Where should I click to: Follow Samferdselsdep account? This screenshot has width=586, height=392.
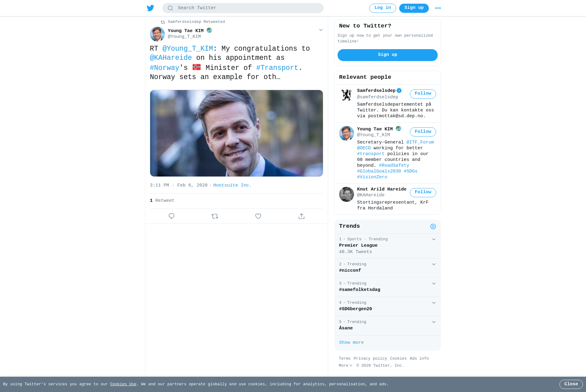(423, 94)
